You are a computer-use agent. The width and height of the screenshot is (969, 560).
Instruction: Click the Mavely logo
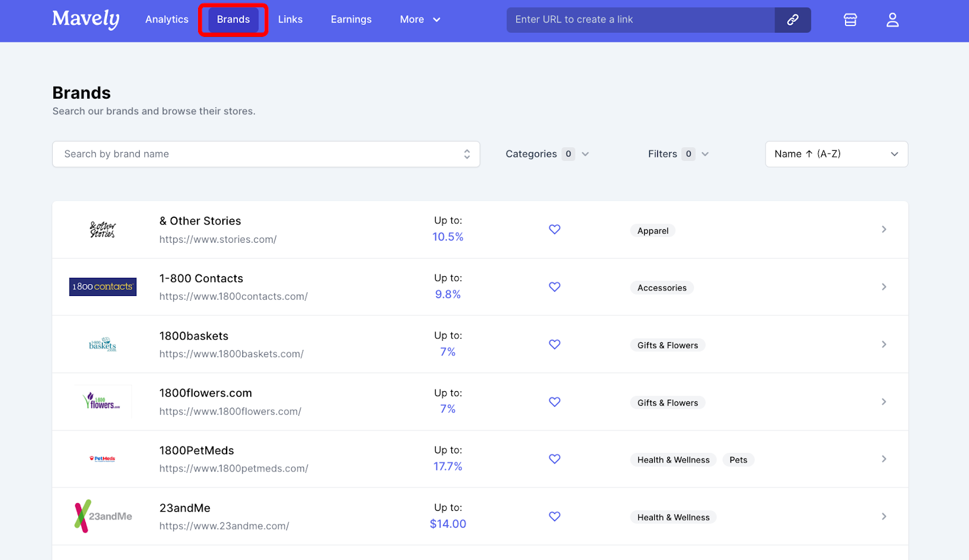pos(85,19)
